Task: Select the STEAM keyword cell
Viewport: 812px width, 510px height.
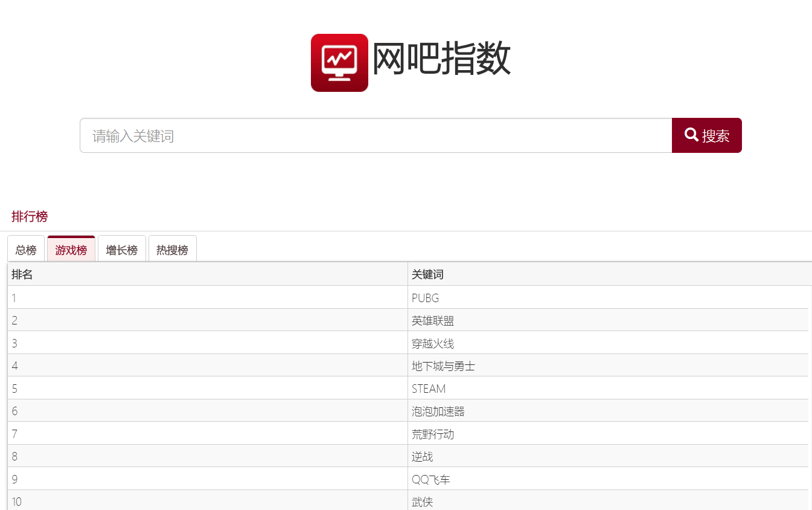Action: [x=608, y=388]
